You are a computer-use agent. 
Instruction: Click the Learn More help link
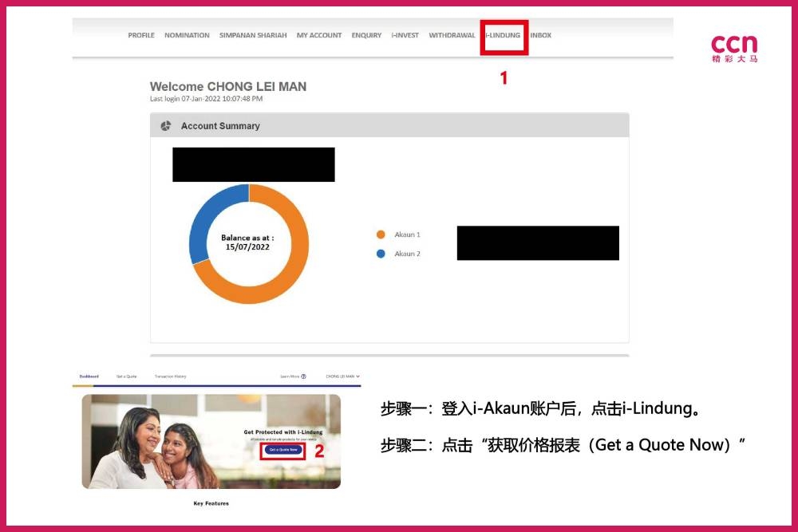pyautogui.click(x=293, y=376)
